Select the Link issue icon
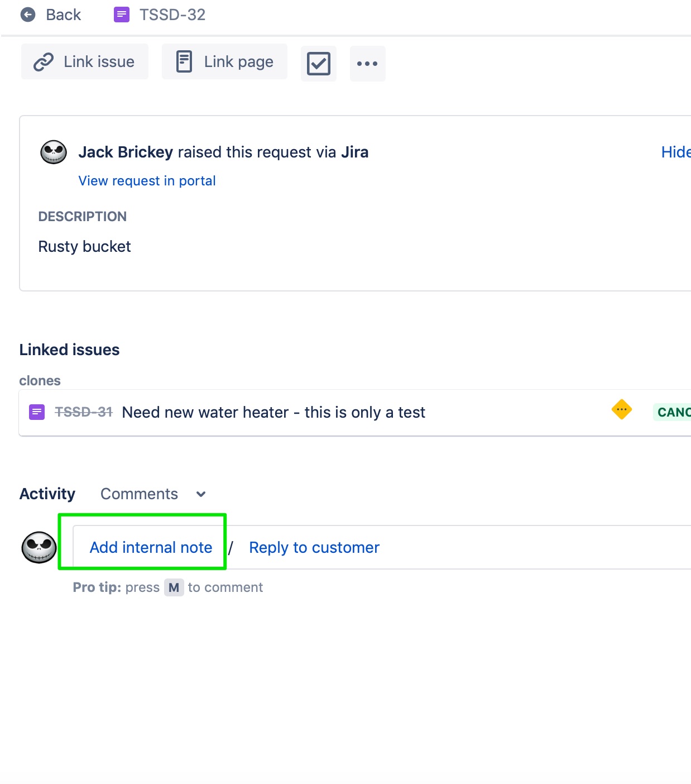This screenshot has height=784, width=691. [45, 61]
